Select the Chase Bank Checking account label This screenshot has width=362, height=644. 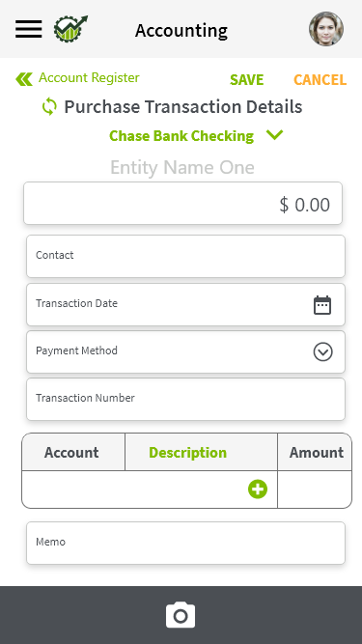(181, 135)
